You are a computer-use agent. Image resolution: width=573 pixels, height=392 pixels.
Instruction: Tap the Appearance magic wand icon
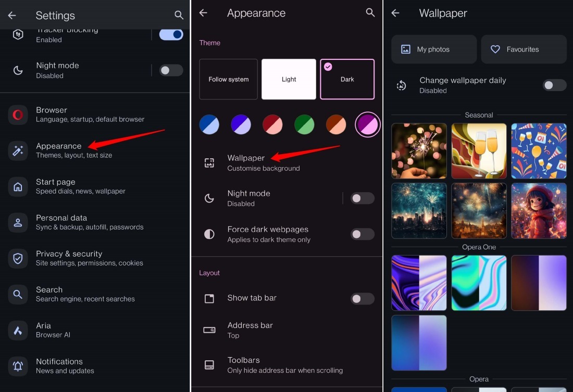coord(18,150)
